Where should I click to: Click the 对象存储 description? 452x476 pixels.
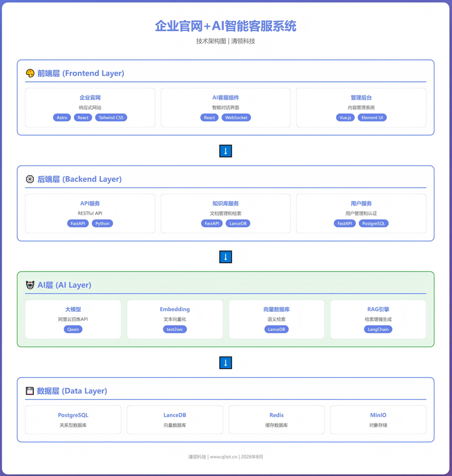coord(378,425)
